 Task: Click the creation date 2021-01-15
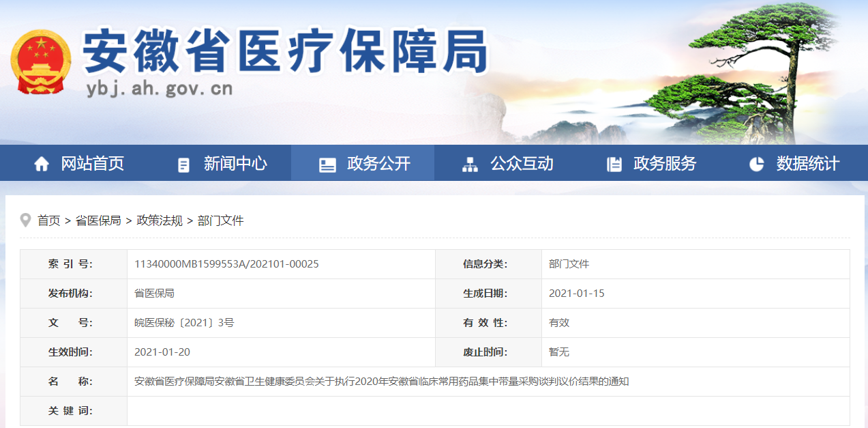577,294
